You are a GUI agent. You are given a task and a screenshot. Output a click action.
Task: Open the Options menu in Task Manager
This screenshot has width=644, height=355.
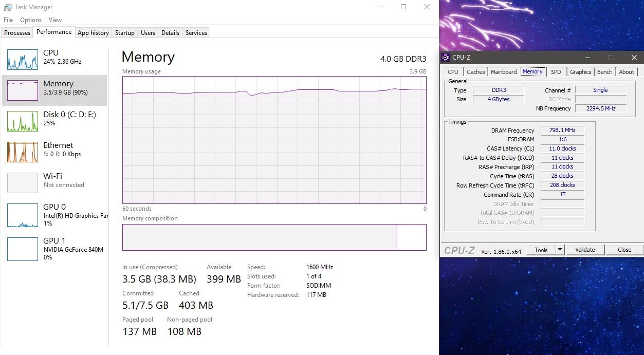(31, 20)
